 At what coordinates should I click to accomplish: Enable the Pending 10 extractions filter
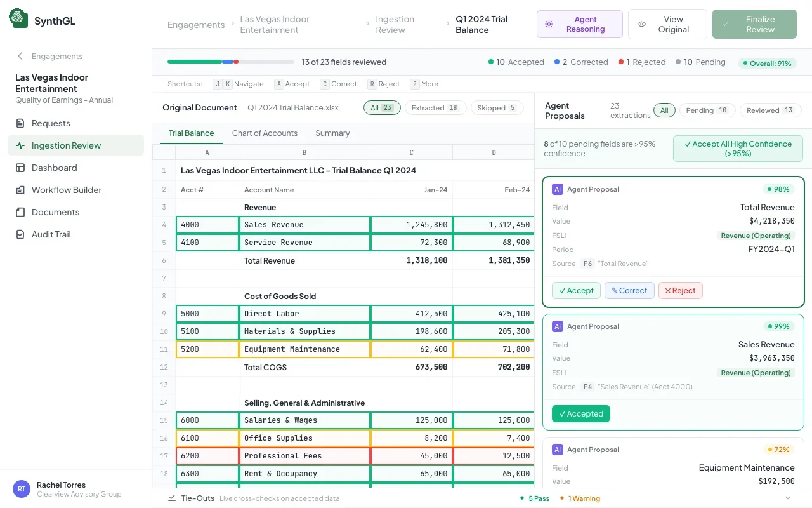[x=707, y=110]
